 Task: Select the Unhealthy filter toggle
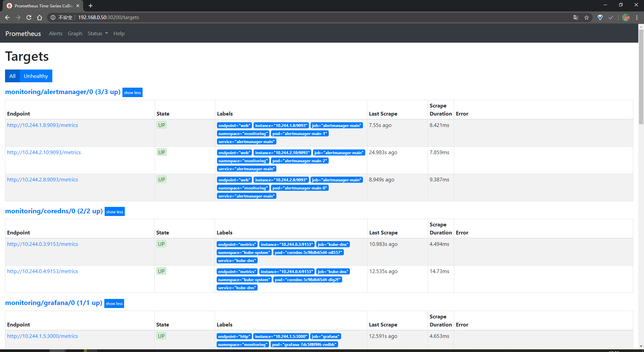[36, 76]
